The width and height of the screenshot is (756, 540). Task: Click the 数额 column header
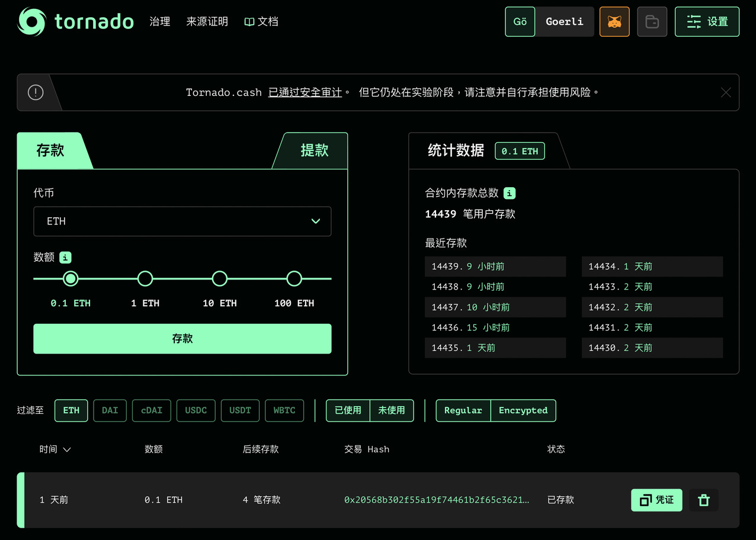tap(153, 449)
